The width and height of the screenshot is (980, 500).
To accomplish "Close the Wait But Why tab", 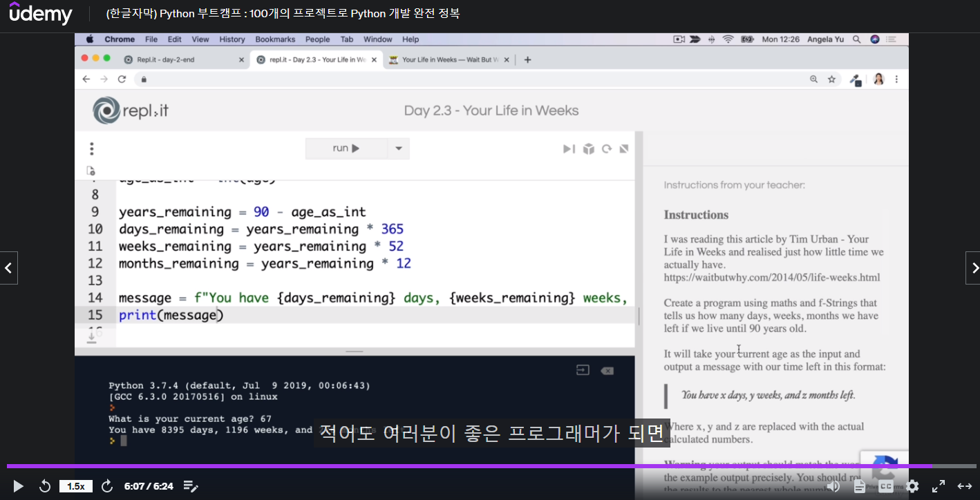I will pos(507,60).
